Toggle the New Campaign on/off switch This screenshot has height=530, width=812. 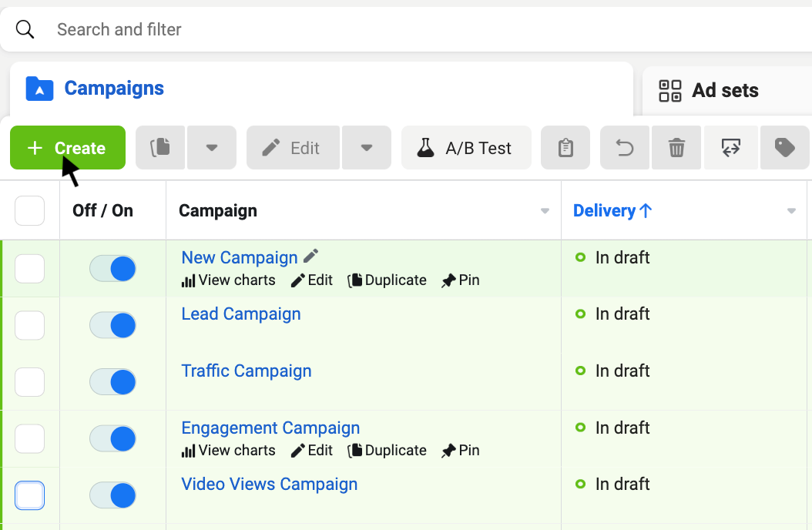pyautogui.click(x=112, y=269)
